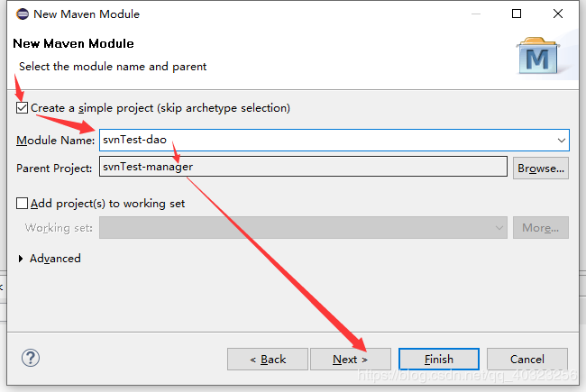Proceed with the Next button
The width and height of the screenshot is (586, 392).
pos(351,360)
